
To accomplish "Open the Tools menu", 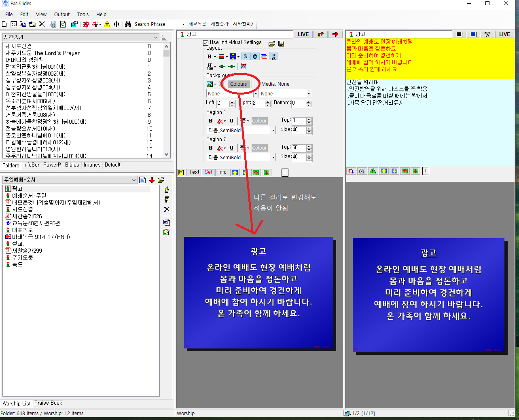I will tap(83, 14).
